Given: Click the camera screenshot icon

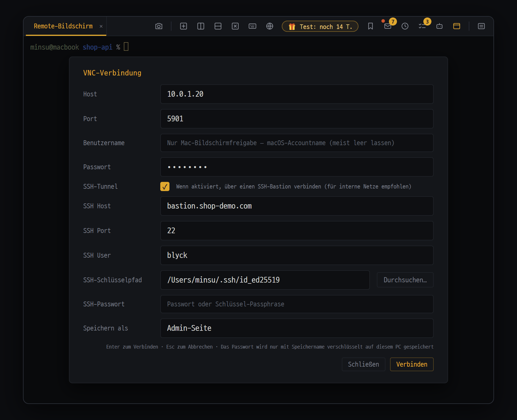Looking at the screenshot, I should click(x=159, y=26).
